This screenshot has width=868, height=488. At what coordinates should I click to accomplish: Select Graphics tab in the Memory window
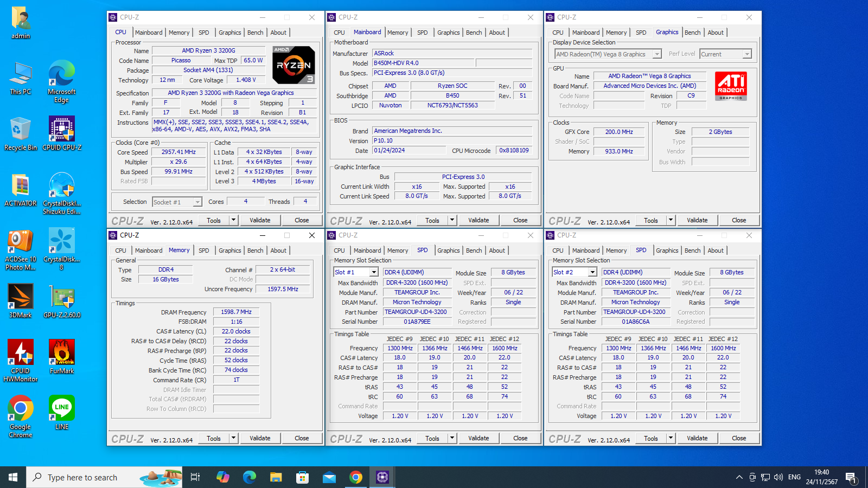click(230, 251)
